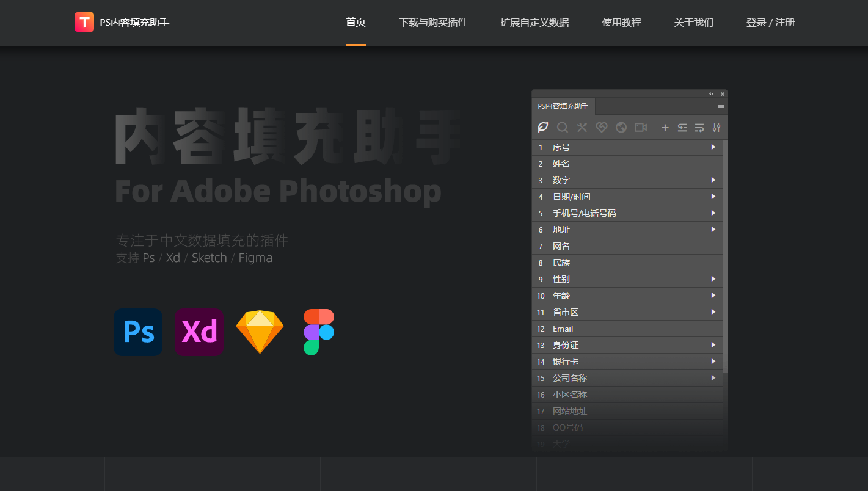This screenshot has height=491, width=868.
Task: Open the 扩展自定义数据 nav item
Action: (x=534, y=23)
